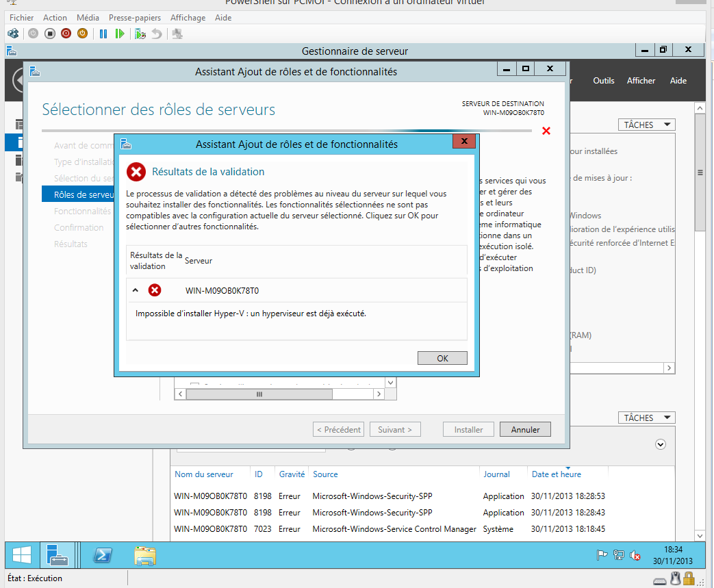Cancel the wizard with Annuler

click(x=526, y=429)
